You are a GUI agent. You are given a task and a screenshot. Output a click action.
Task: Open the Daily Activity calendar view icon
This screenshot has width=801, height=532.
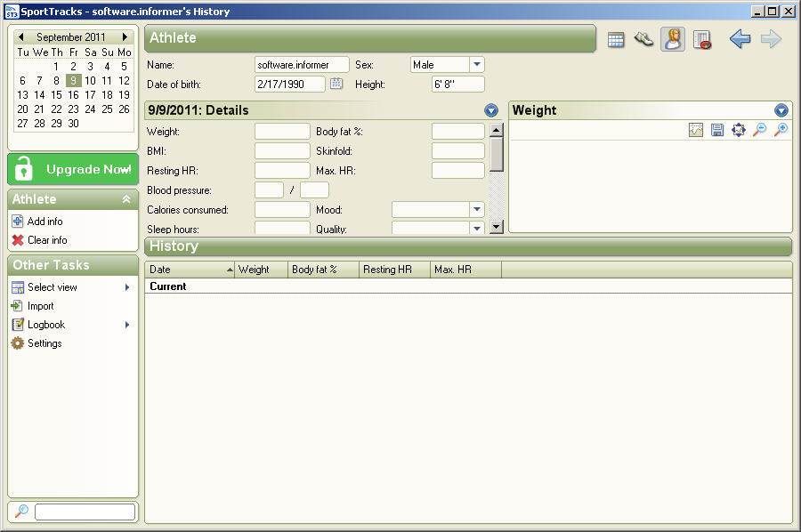coord(616,39)
